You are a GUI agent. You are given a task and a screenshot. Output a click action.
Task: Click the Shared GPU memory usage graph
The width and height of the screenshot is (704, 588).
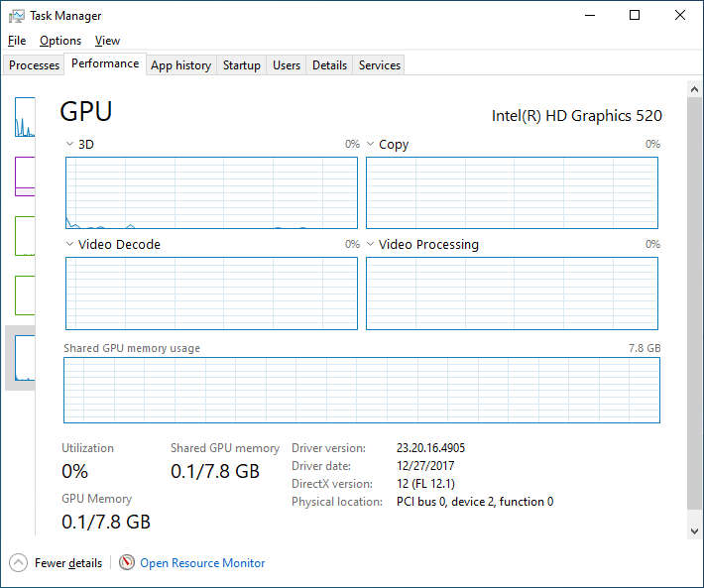click(x=361, y=391)
